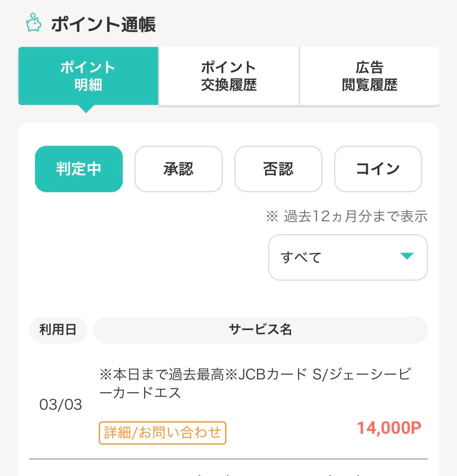Click the 03/03 usage date entry
The image size is (457, 476).
coord(61,405)
